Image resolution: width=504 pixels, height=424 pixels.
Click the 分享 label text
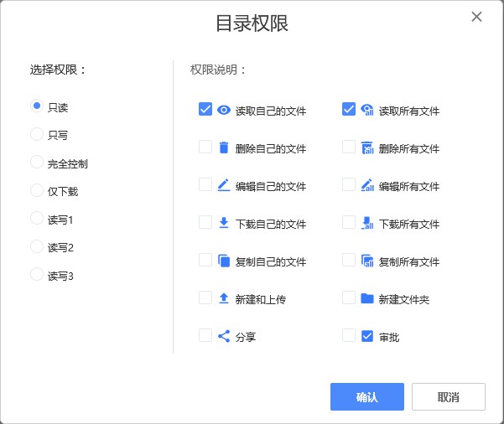click(246, 337)
